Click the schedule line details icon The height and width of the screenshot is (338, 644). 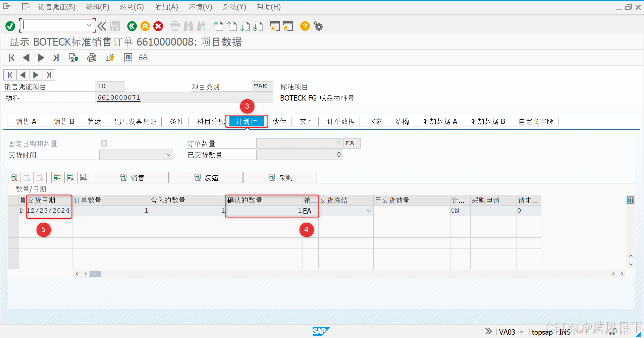tap(14, 177)
